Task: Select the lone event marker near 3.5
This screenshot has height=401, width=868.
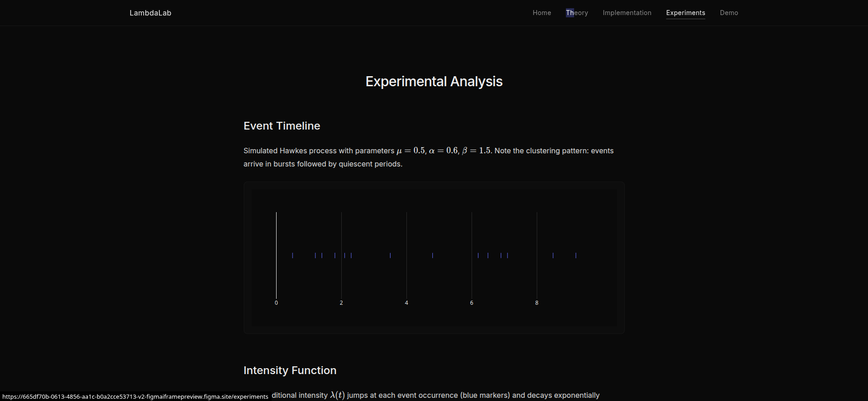Action: [x=390, y=255]
